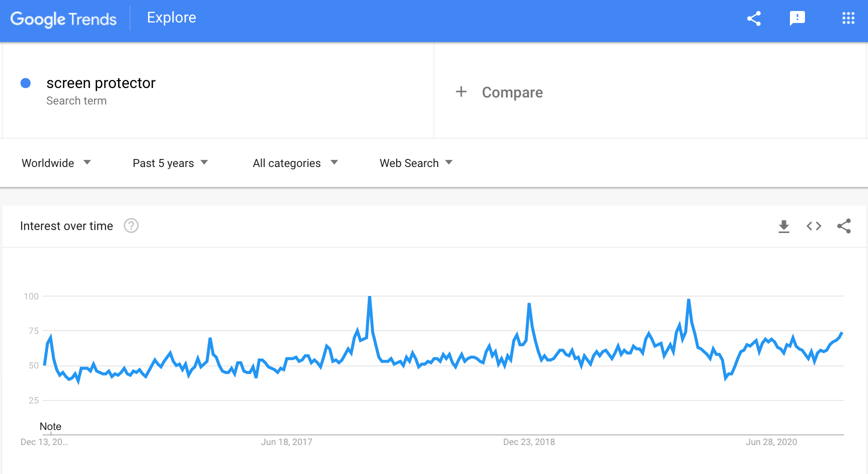Click the blue color dot for screen protector
The image size is (868, 474).
[x=26, y=83]
